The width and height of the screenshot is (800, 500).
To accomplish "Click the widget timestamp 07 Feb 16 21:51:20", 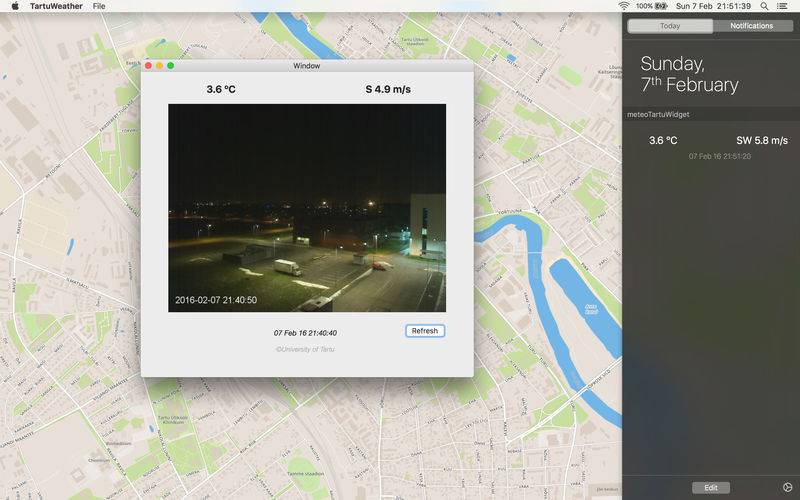I will click(720, 156).
